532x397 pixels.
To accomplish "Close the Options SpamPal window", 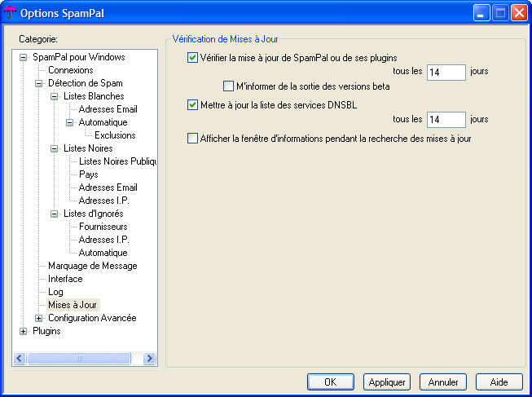I will (519, 13).
